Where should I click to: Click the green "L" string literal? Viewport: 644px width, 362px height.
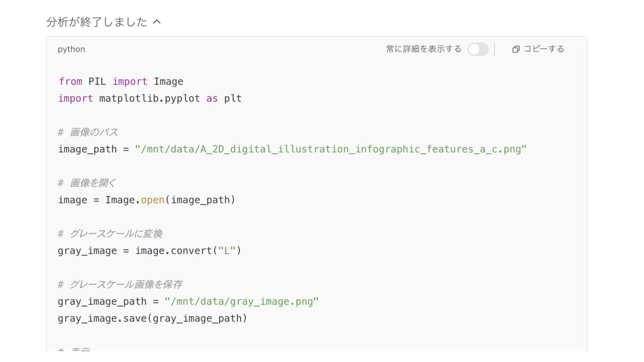(227, 251)
